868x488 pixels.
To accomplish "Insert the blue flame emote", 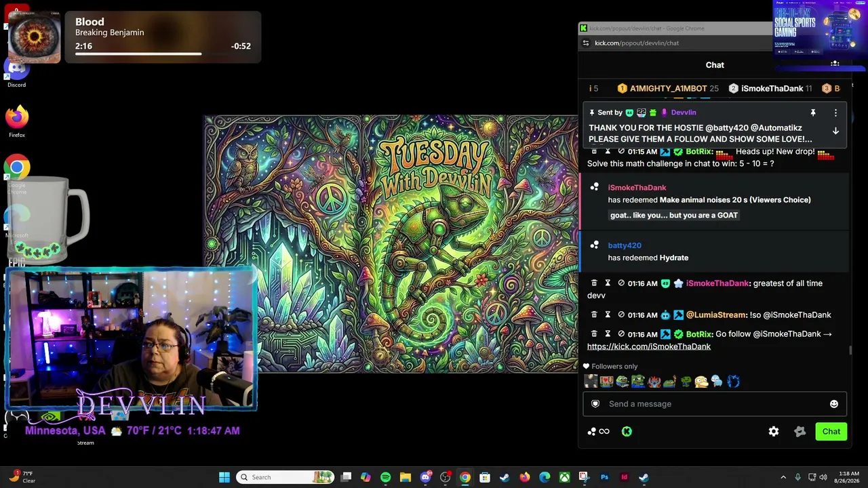I will pyautogui.click(x=733, y=382).
